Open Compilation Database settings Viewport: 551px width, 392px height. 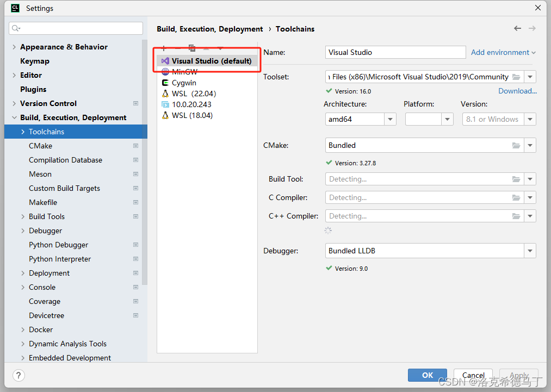66,160
